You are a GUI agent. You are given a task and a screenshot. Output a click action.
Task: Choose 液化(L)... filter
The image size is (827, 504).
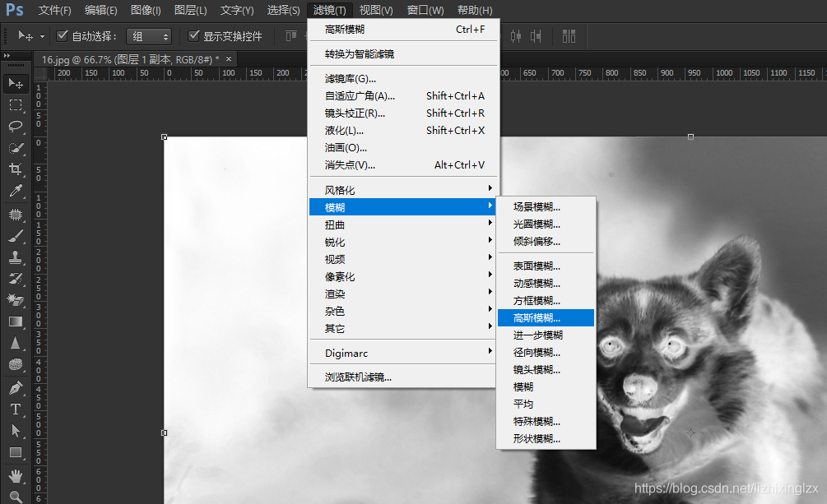[x=402, y=130]
